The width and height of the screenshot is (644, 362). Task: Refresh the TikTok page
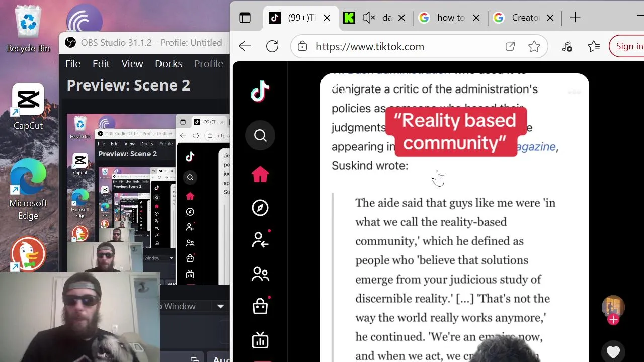272,46
